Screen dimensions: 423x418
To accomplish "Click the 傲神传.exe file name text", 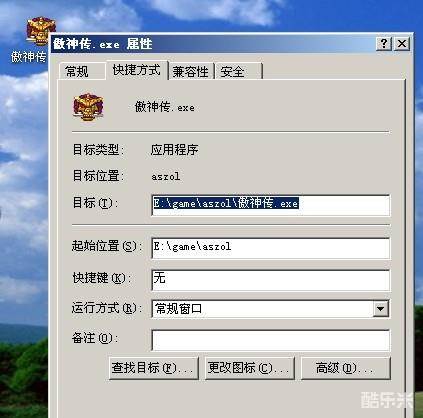I will [x=165, y=107].
